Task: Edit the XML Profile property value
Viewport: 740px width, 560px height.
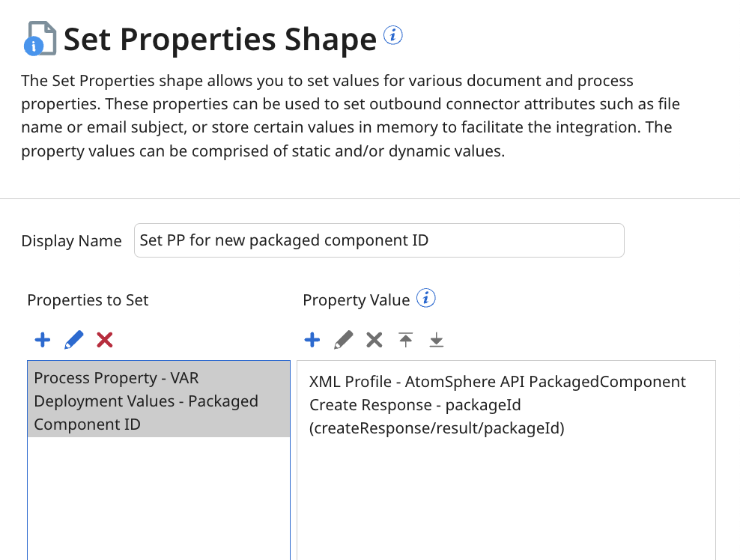Action: 342,340
